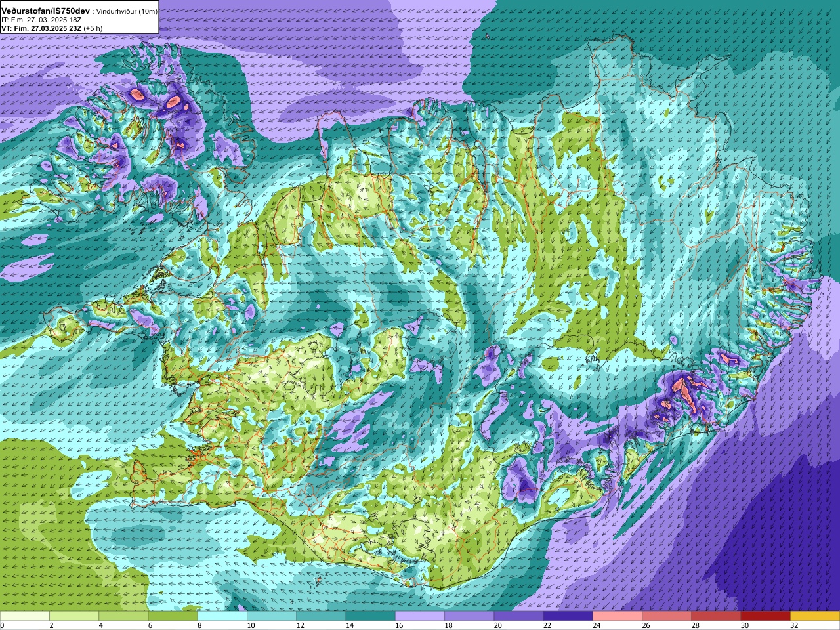Click the green 4–6 legend swatch

(x=123, y=616)
